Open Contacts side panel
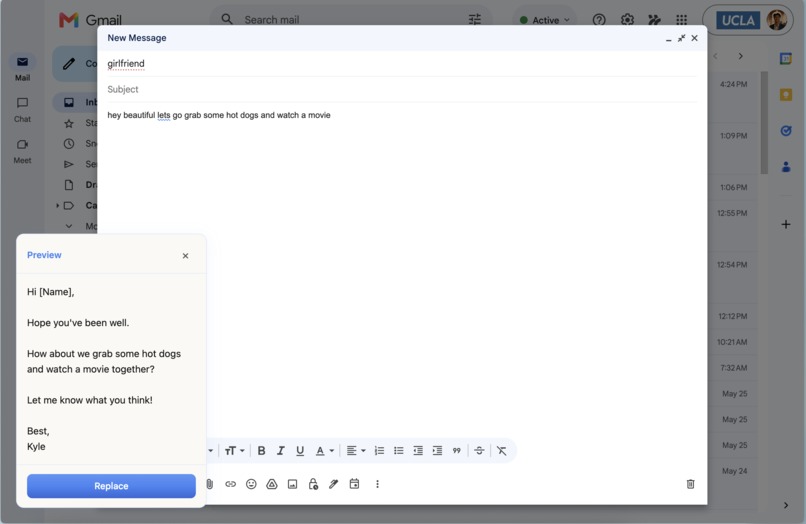This screenshot has height=524, width=806. point(785,167)
